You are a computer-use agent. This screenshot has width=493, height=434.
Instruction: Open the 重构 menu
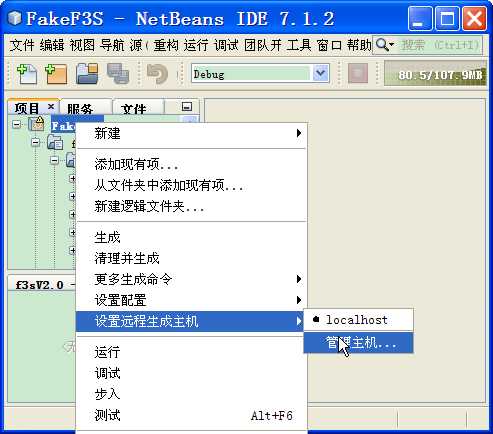pos(166,45)
